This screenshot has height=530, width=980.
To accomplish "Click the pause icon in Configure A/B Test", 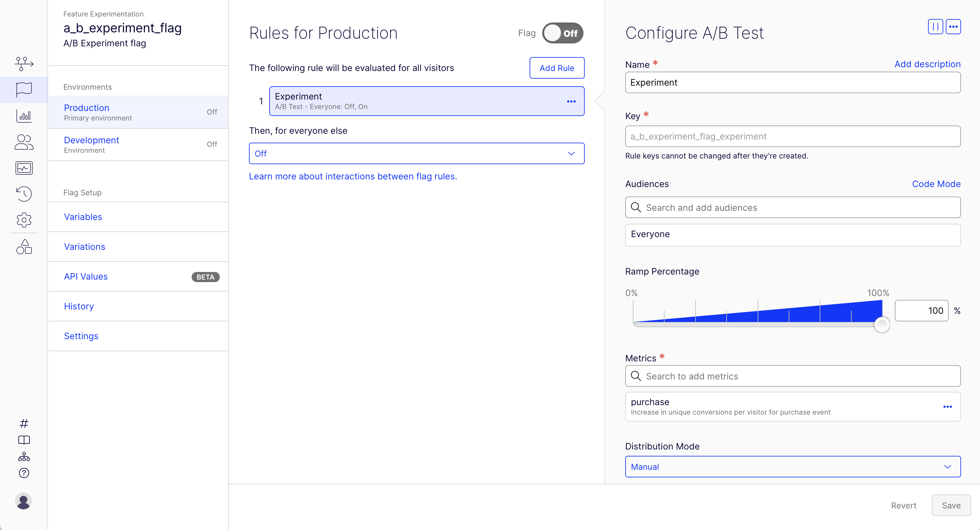I will pyautogui.click(x=935, y=27).
